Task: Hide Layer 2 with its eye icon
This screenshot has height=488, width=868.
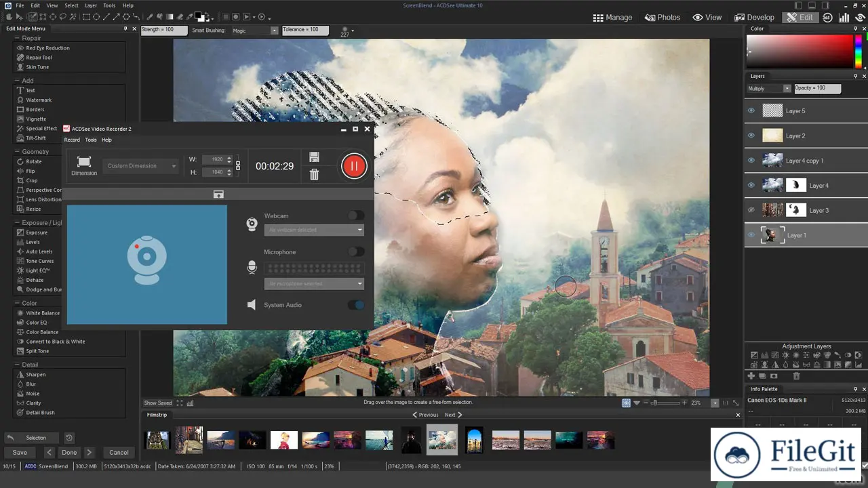Action: click(x=751, y=136)
